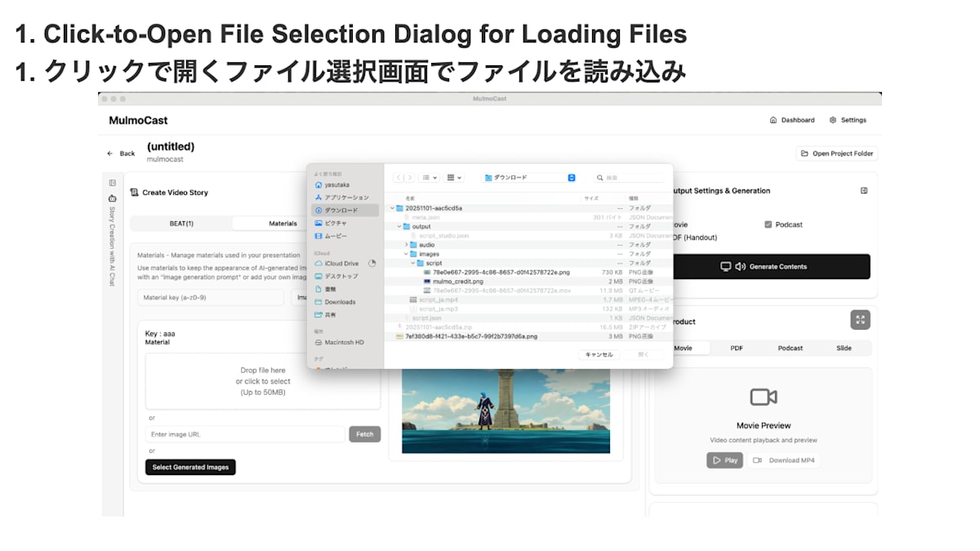Click the Enter image URL input field
The width and height of the screenshot is (980, 551).
(x=245, y=434)
